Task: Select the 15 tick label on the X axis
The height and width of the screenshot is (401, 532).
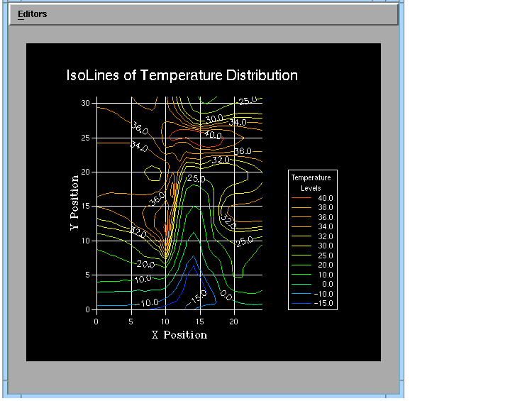Action: coord(200,321)
